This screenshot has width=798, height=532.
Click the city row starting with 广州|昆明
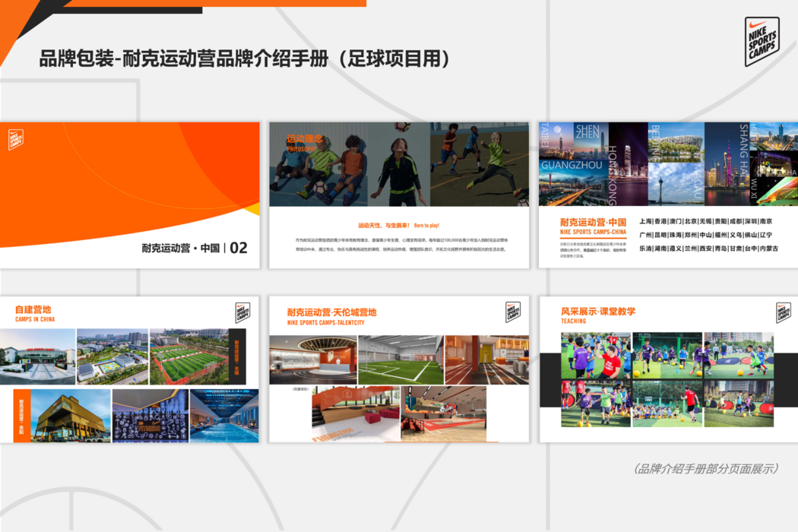(x=706, y=235)
